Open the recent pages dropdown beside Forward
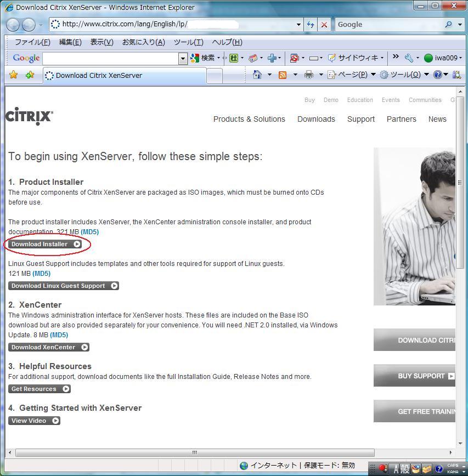The height and width of the screenshot is (476, 468). pos(41,25)
